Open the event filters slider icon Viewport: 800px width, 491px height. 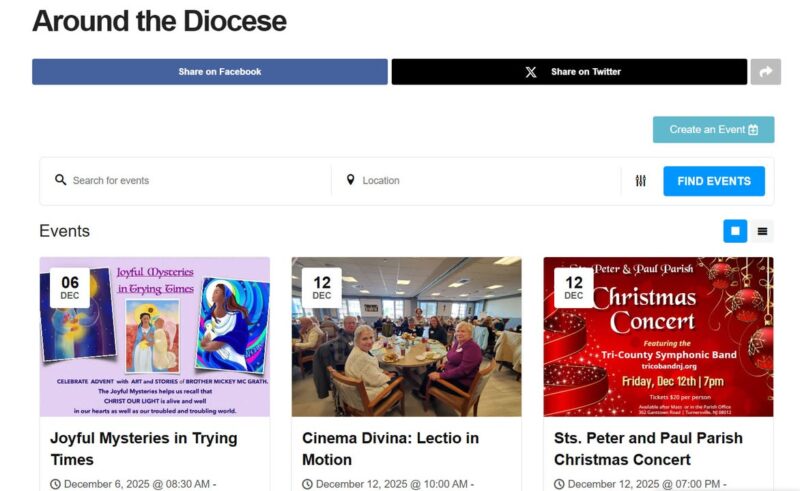pos(641,181)
